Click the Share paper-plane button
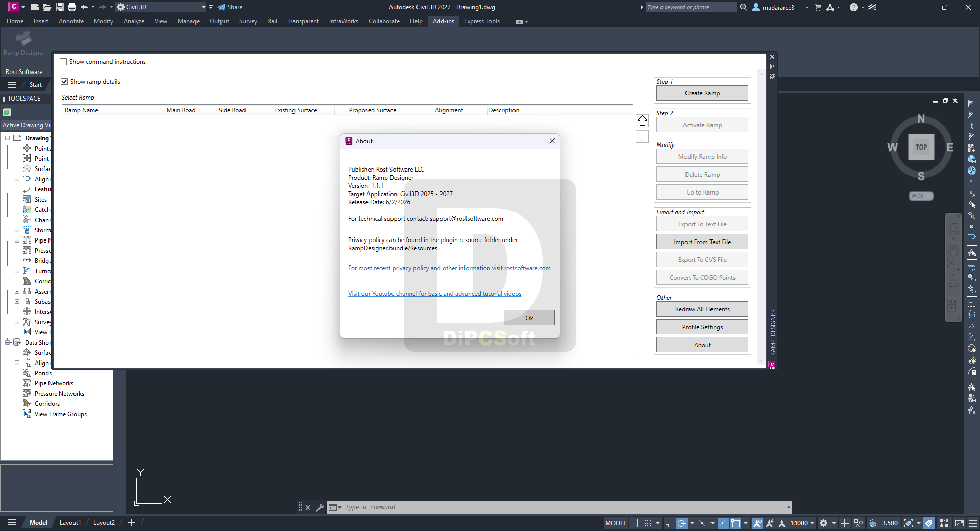 click(x=230, y=7)
